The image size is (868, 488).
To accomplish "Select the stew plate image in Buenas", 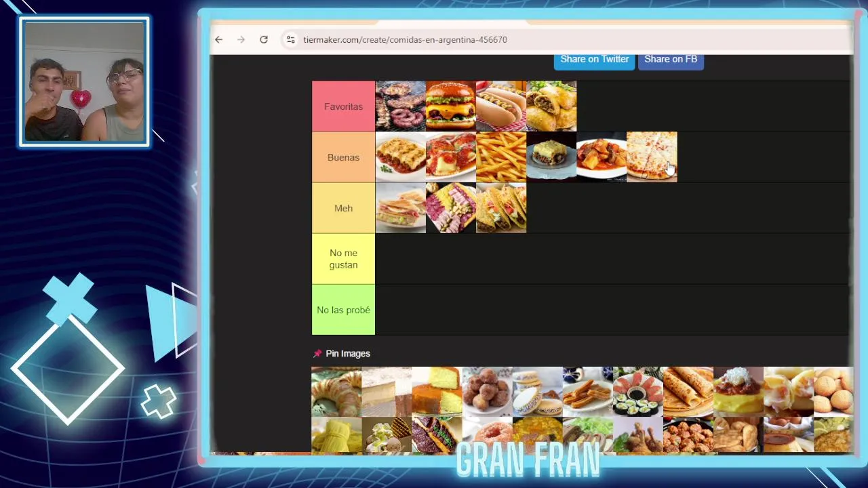I will pos(601,157).
